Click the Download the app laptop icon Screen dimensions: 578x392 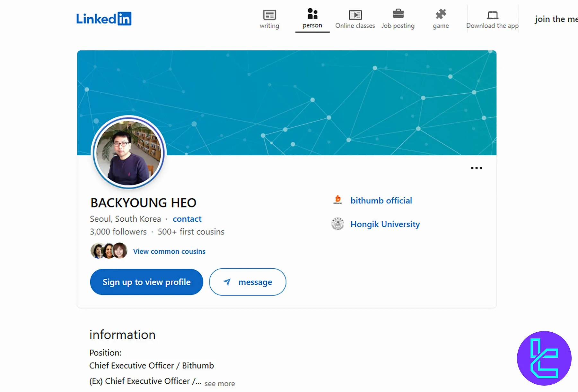tap(492, 15)
